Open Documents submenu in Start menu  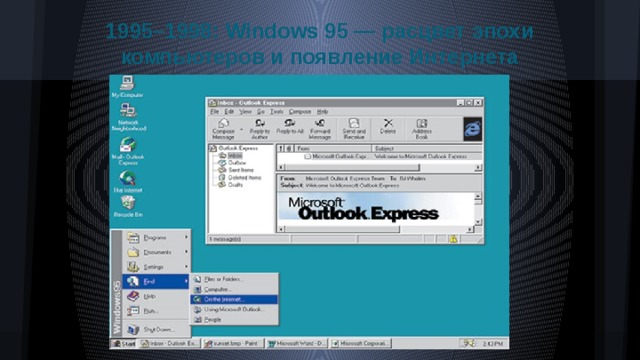156,252
